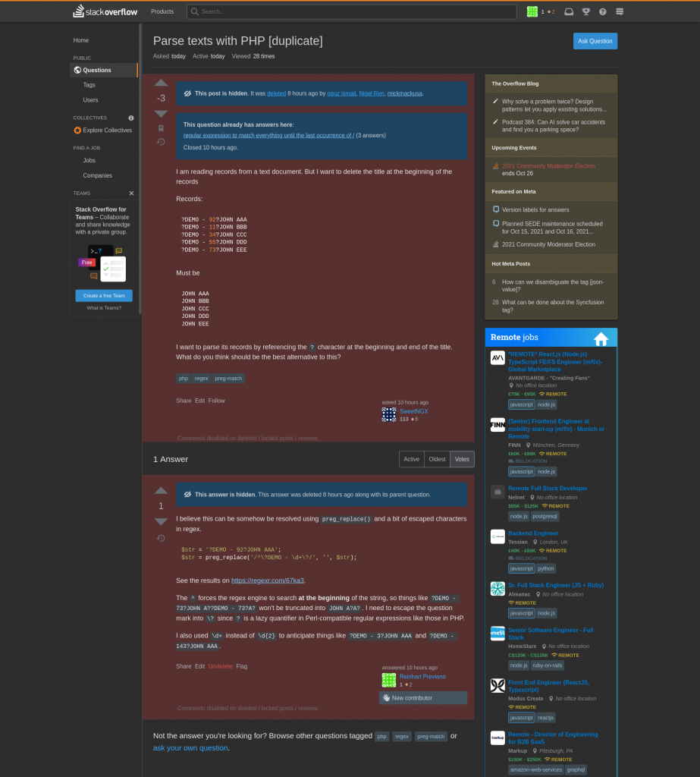Toggle bookmark on the question

click(x=161, y=128)
